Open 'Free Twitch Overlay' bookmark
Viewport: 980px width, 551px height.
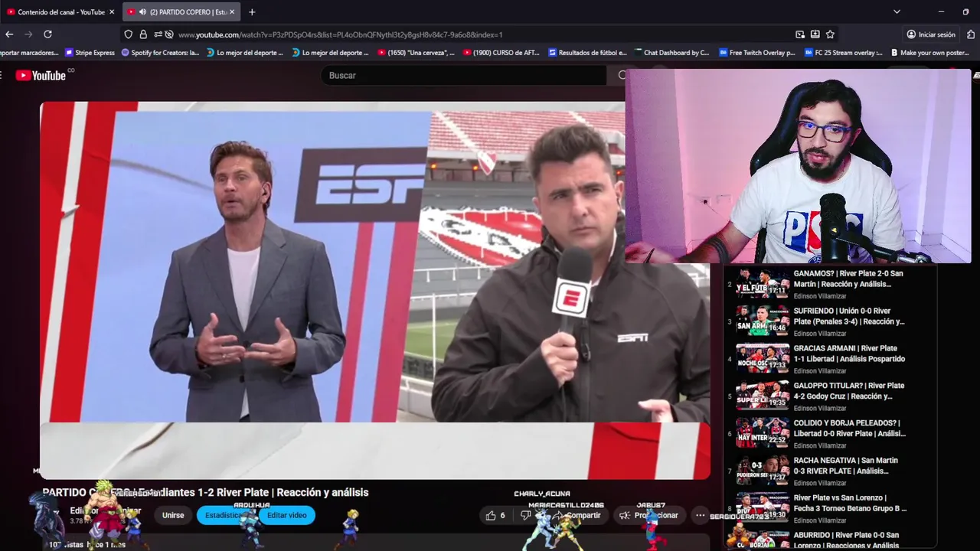click(757, 53)
